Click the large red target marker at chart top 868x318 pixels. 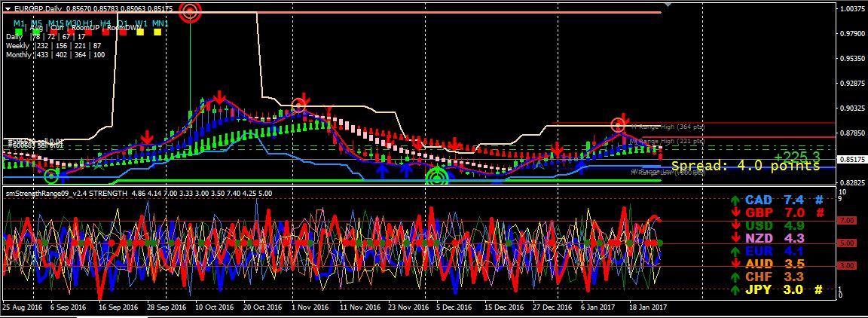click(190, 11)
